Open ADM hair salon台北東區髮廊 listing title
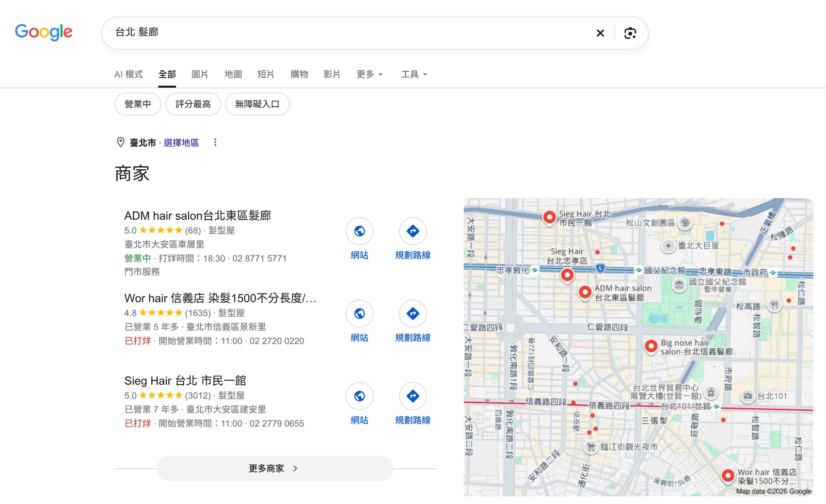The height and width of the screenshot is (504, 826). 198,216
